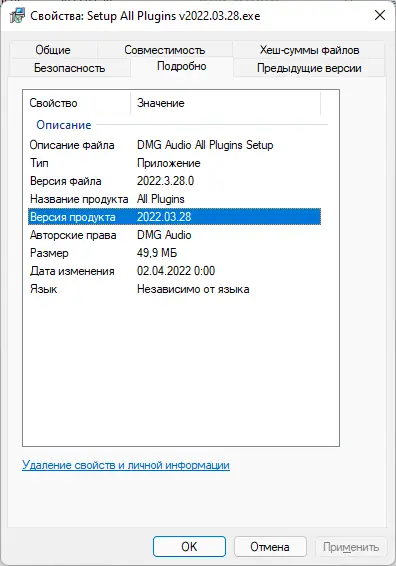
Task: Click the Отмена button
Action: click(x=270, y=547)
